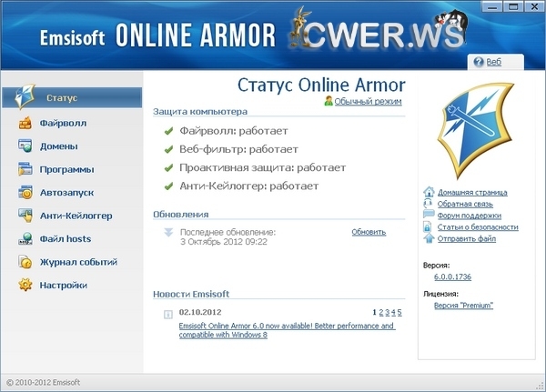Click the Файл hosts globe icon
This screenshot has height=392, width=546.
tap(25, 239)
